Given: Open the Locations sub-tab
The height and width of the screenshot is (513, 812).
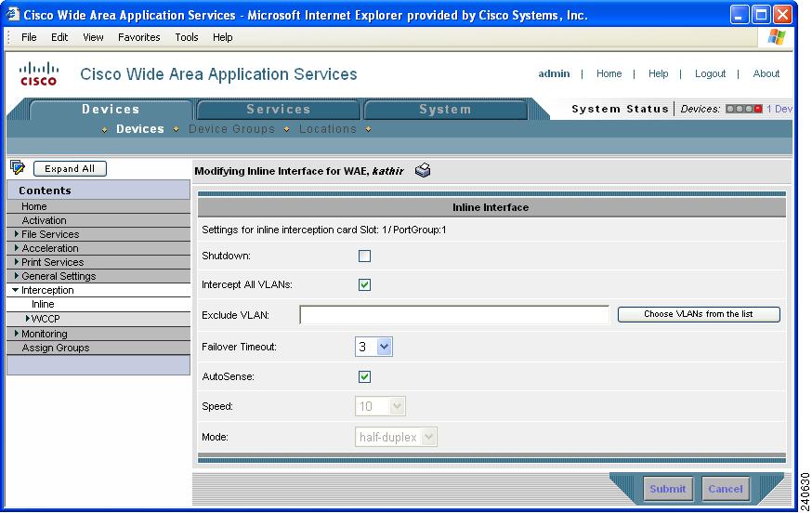Looking at the screenshot, I should coord(328,129).
